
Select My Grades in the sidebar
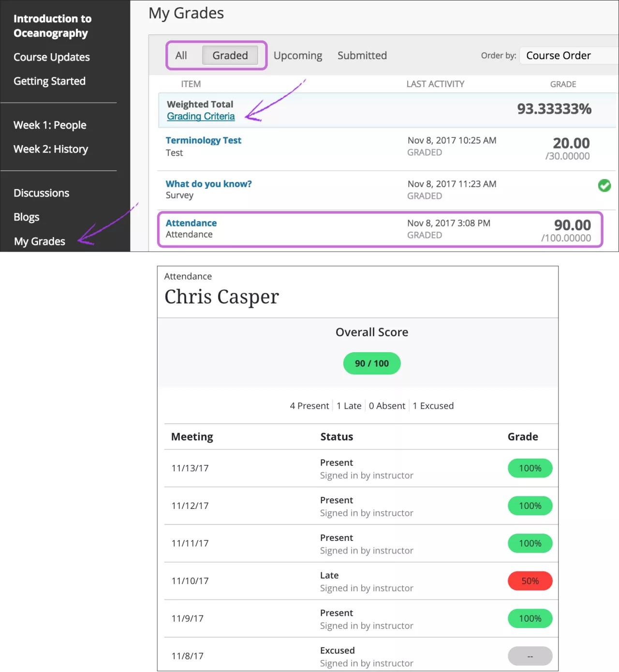pyautogui.click(x=40, y=241)
